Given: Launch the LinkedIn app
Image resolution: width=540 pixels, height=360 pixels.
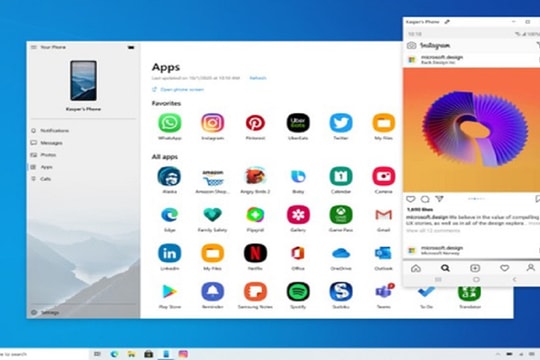Looking at the screenshot, I should click(x=169, y=253).
